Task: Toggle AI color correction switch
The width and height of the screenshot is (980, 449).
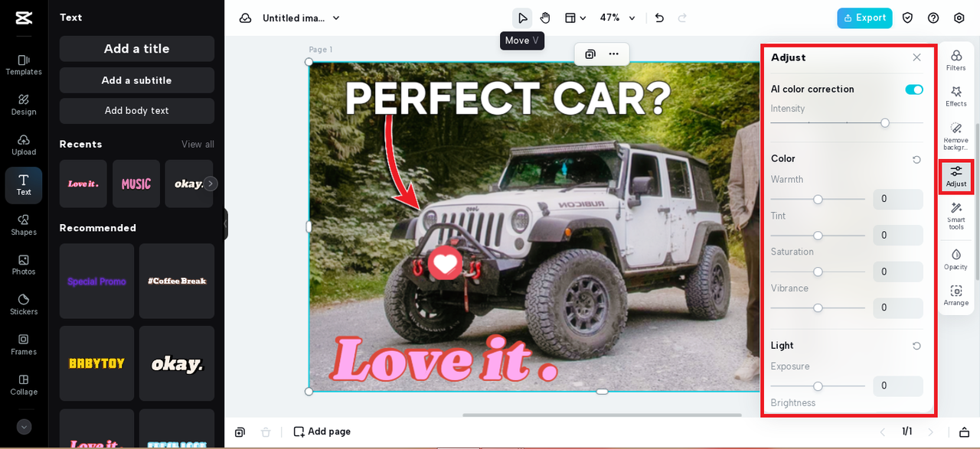Action: coord(914,89)
